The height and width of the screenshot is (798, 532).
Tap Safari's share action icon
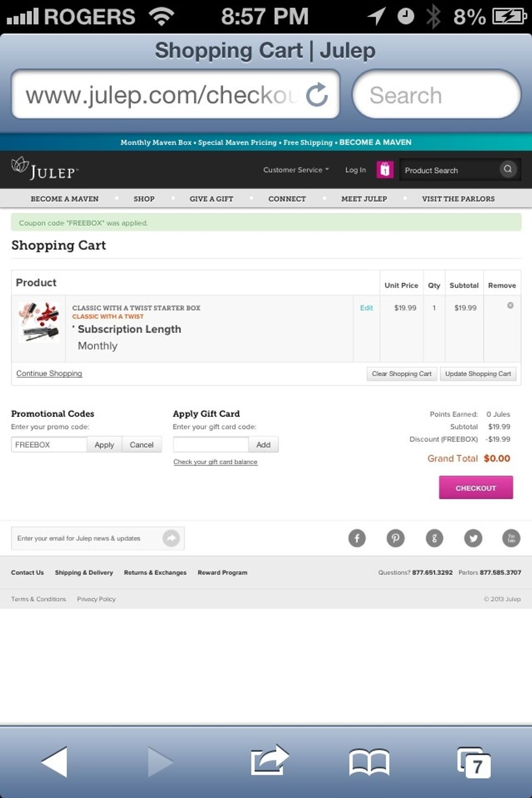click(x=269, y=760)
